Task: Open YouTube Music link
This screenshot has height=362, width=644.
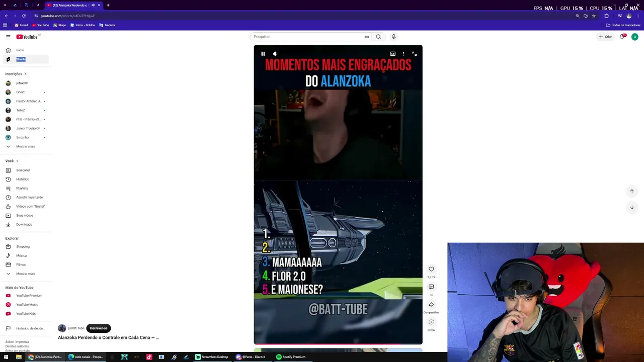Action: (x=24, y=305)
